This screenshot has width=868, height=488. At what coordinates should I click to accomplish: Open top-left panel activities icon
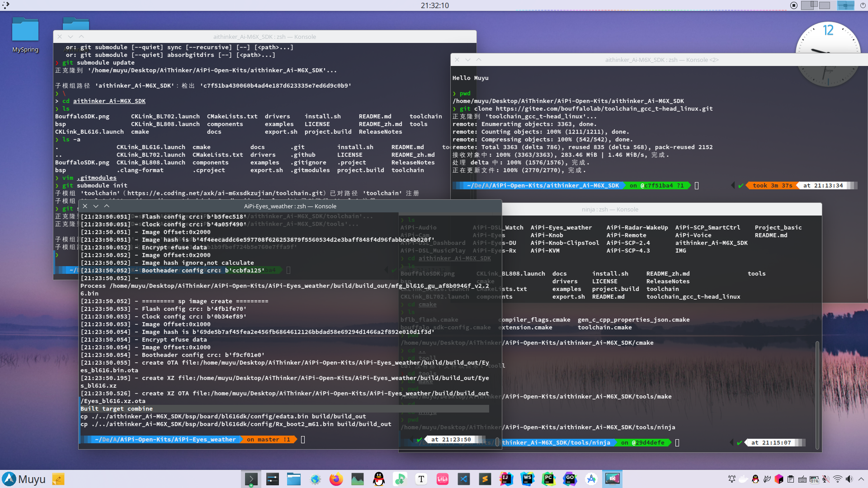click(x=5, y=5)
